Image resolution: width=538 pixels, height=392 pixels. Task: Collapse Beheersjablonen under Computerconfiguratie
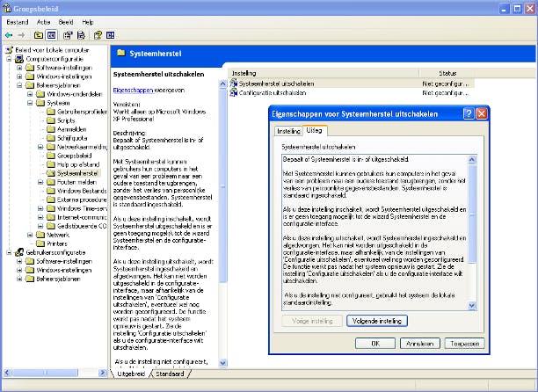click(x=19, y=85)
